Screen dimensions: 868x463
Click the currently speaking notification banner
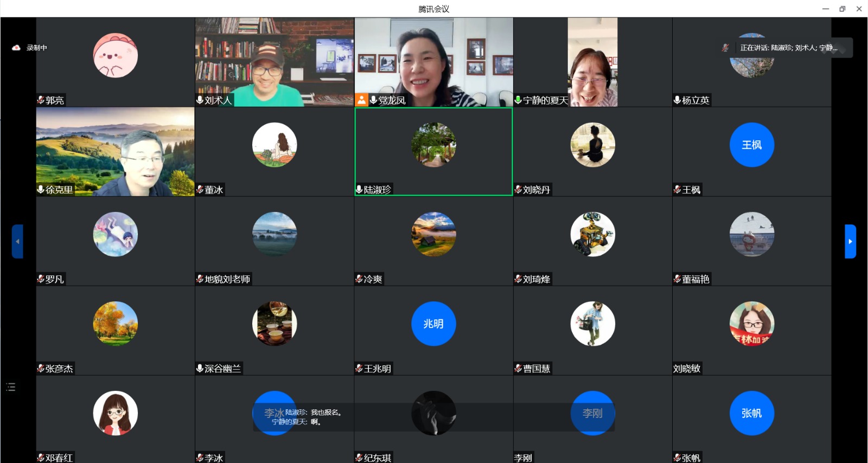pos(788,48)
